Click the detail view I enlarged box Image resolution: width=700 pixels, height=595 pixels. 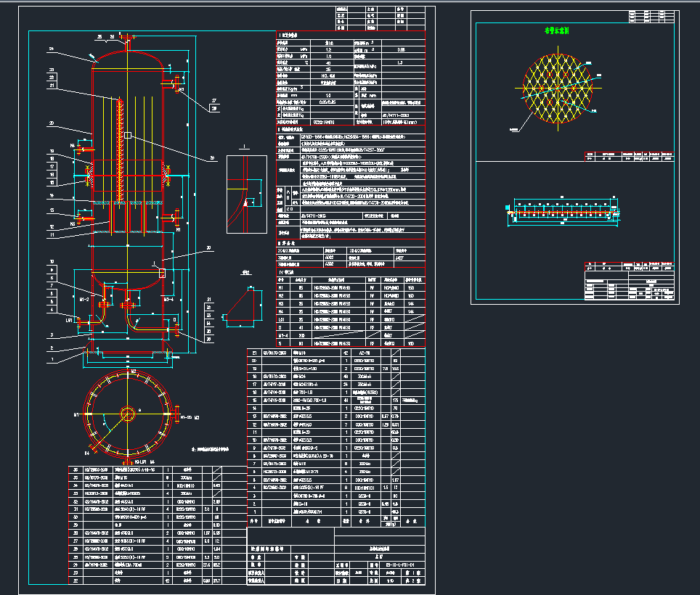pyautogui.click(x=248, y=194)
